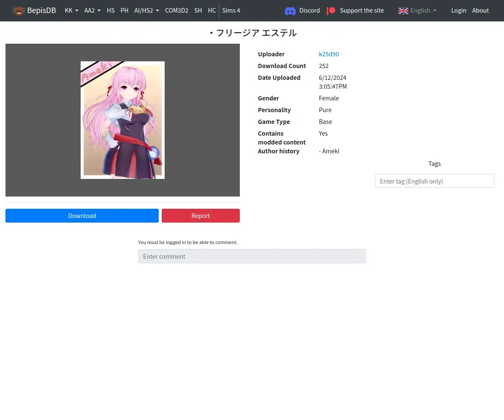
Task: Click the Discord text link
Action: coord(310,10)
